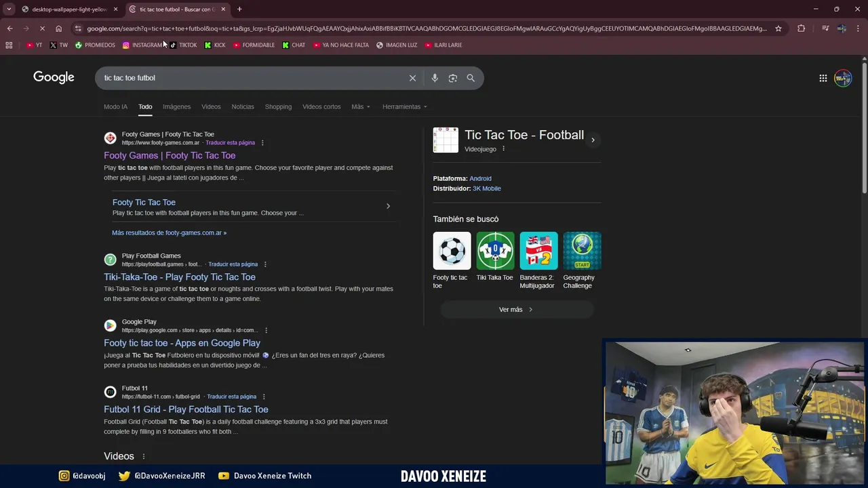This screenshot has width=868, height=488.
Task: Go back to the previous page
Action: [x=9, y=28]
